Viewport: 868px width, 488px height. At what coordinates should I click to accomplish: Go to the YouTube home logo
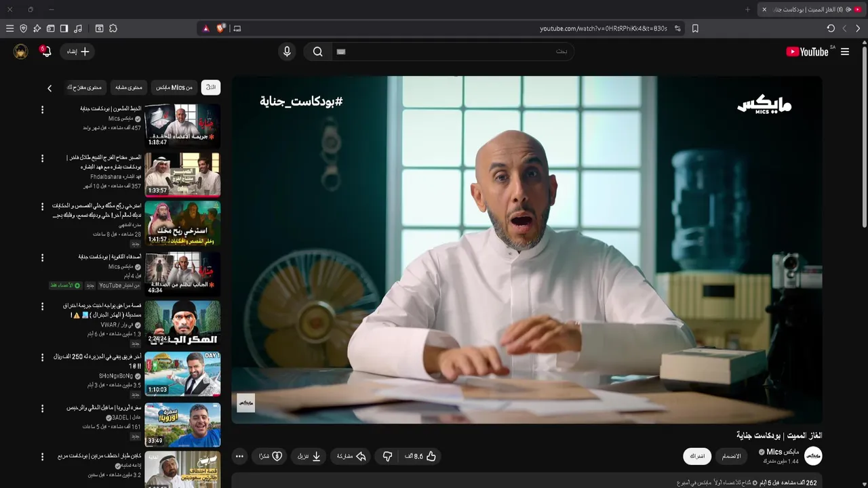(x=807, y=52)
